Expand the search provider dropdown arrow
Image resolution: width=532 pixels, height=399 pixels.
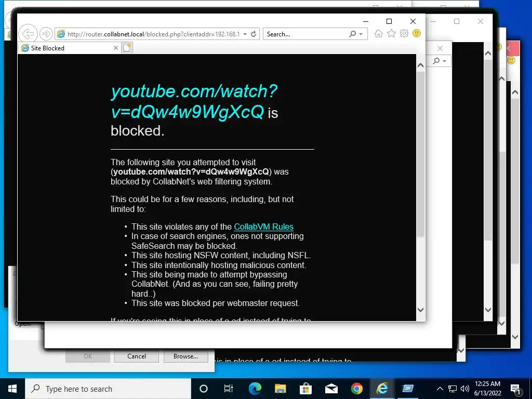pyautogui.click(x=361, y=34)
